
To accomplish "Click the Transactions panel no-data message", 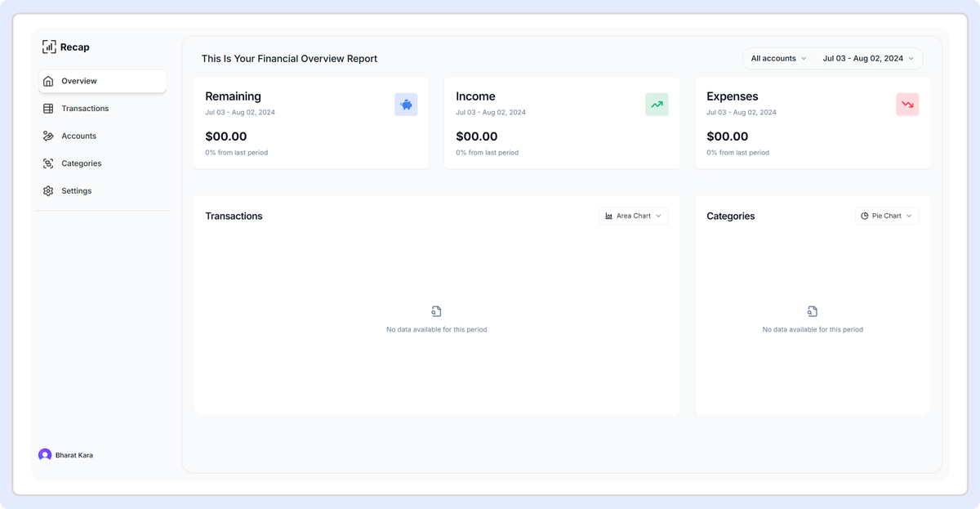I will point(437,329).
